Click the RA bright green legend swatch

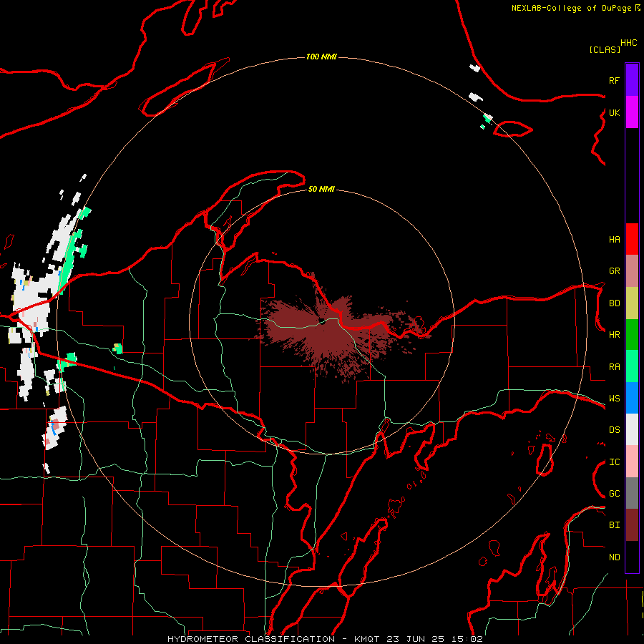(x=632, y=366)
